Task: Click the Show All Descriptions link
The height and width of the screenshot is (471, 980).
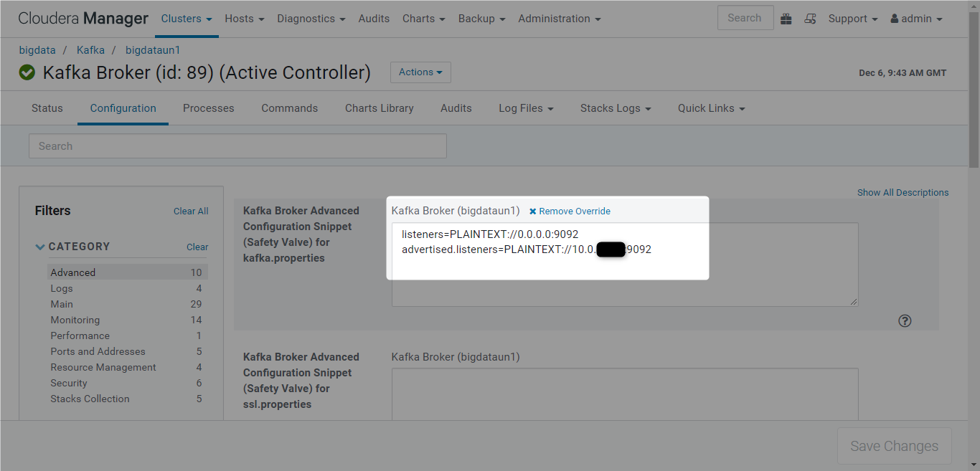Action: click(x=903, y=192)
